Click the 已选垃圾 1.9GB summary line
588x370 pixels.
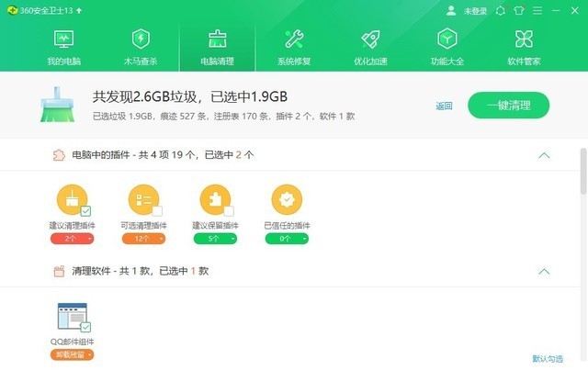click(x=223, y=117)
